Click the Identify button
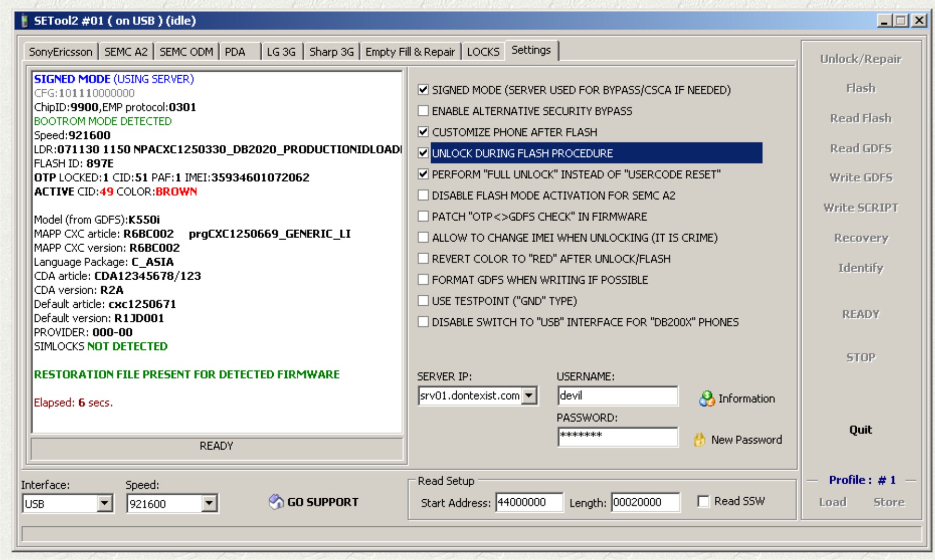Viewport: 935px width, 560px height. pyautogui.click(x=861, y=268)
